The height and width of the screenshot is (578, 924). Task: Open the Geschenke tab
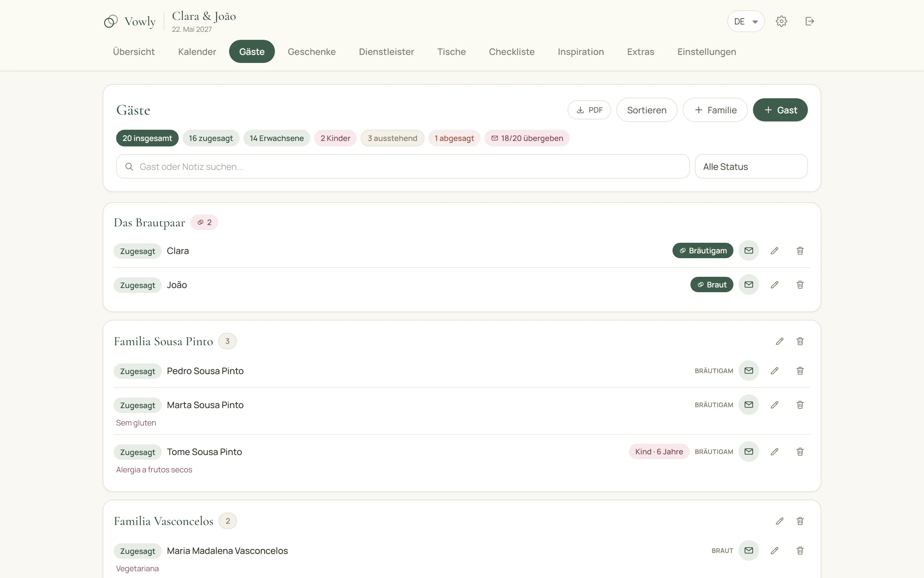point(312,52)
